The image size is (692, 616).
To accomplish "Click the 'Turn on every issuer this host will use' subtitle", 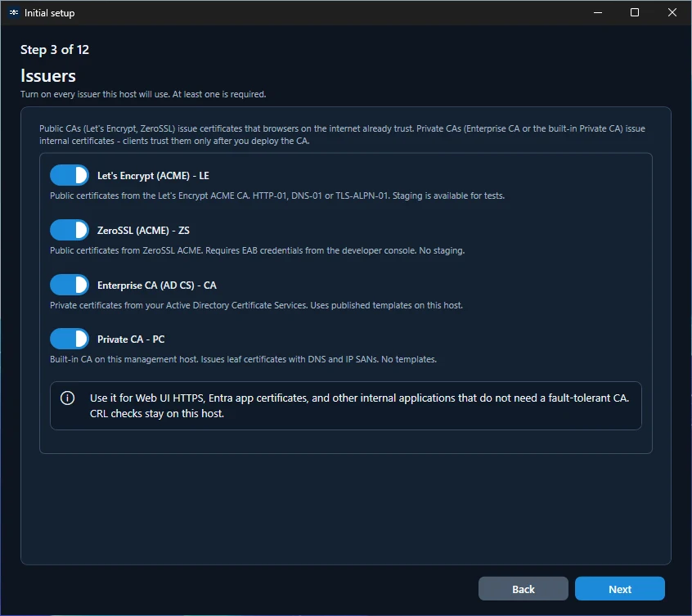I will (143, 94).
